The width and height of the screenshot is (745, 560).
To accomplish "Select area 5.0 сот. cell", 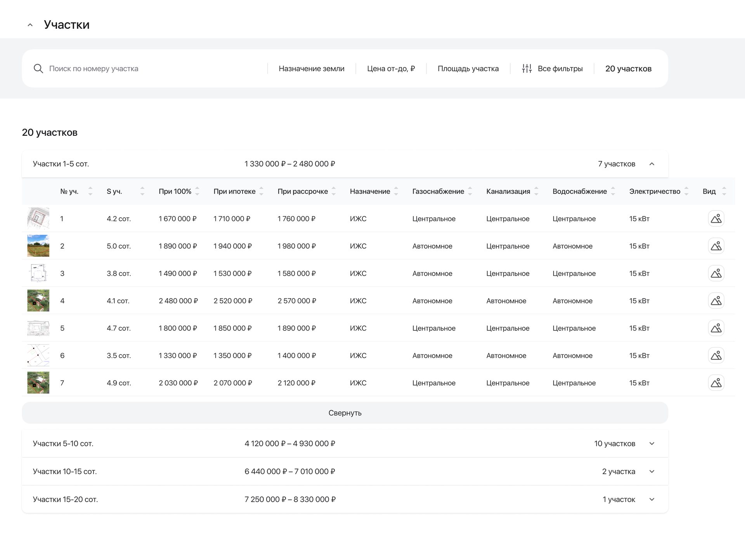I will pos(119,246).
